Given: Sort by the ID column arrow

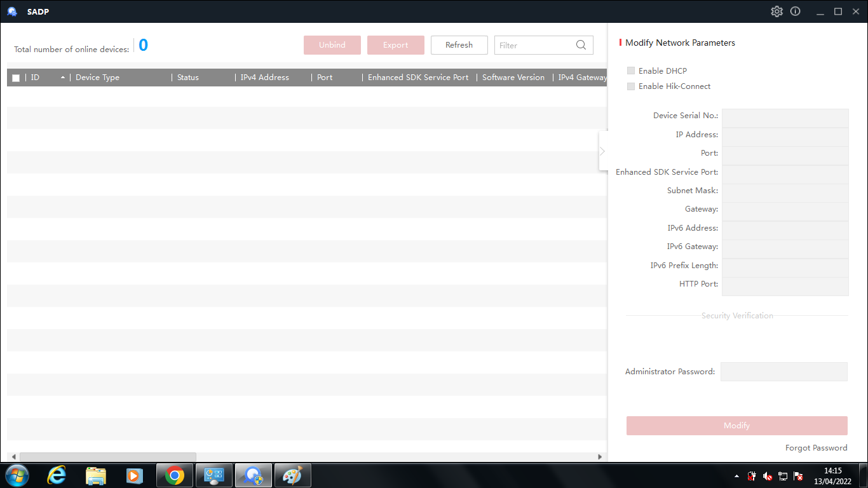Looking at the screenshot, I should pyautogui.click(x=63, y=78).
